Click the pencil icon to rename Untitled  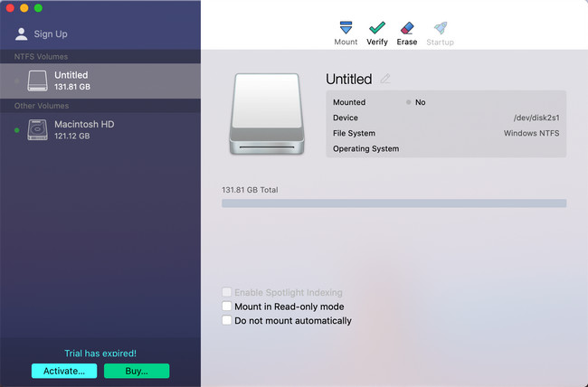tap(385, 79)
